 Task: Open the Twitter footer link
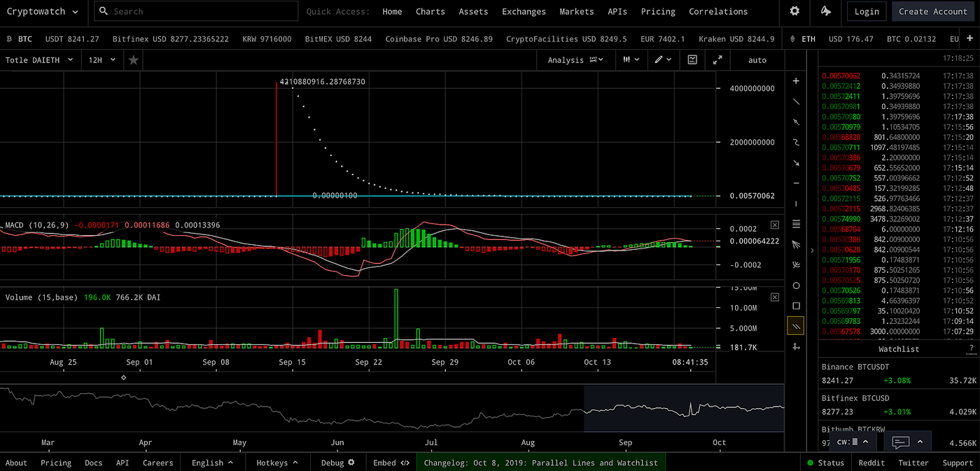[913, 463]
